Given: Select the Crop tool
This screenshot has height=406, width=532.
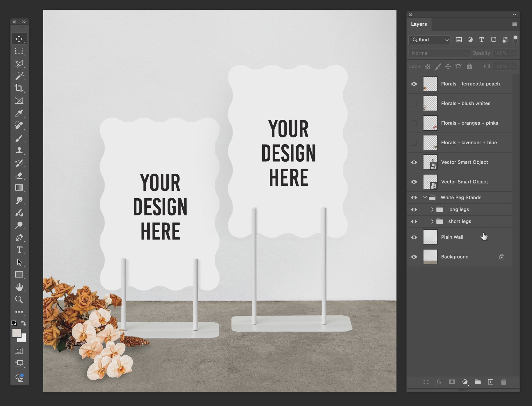Looking at the screenshot, I should coord(19,88).
